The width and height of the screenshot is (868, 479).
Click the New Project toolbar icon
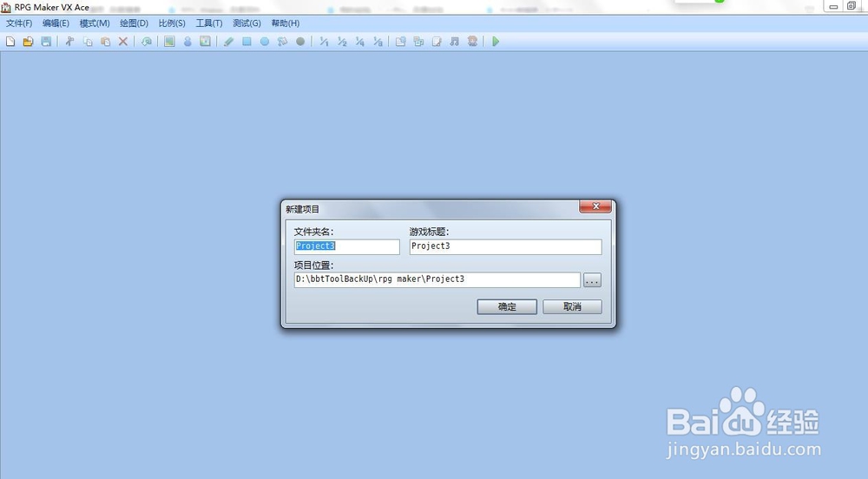10,42
